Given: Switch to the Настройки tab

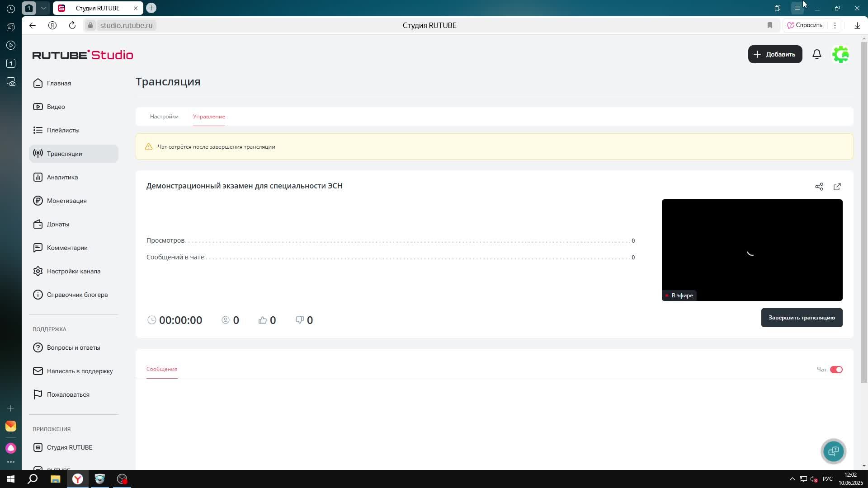Looking at the screenshot, I should click(x=164, y=117).
